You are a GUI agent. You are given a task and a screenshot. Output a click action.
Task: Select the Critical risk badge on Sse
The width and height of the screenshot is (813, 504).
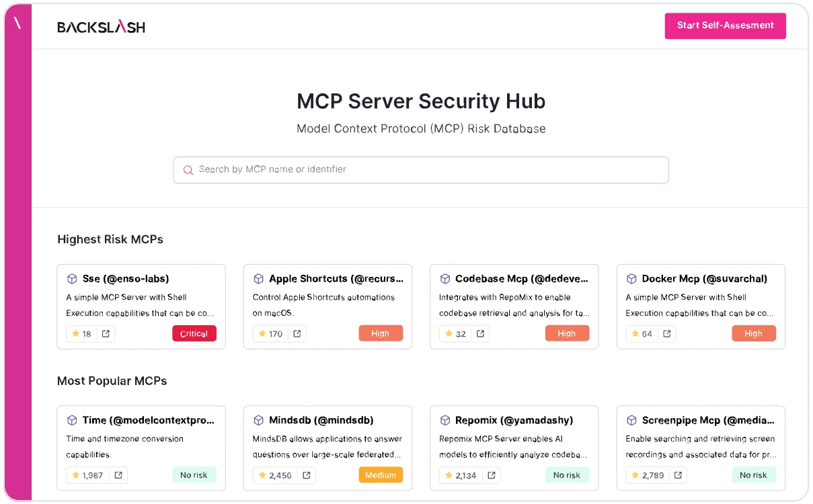194,334
